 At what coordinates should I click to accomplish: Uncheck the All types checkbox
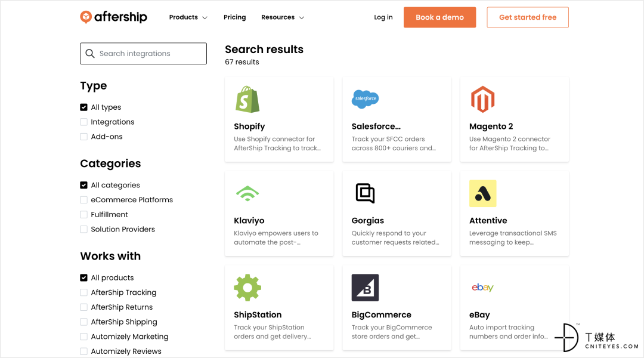(x=84, y=107)
